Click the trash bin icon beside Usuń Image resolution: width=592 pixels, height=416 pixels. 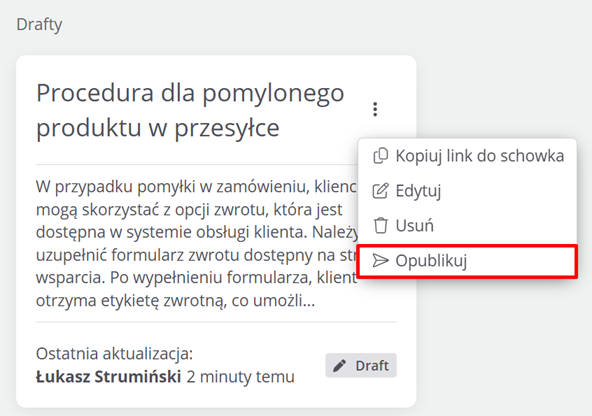380,225
